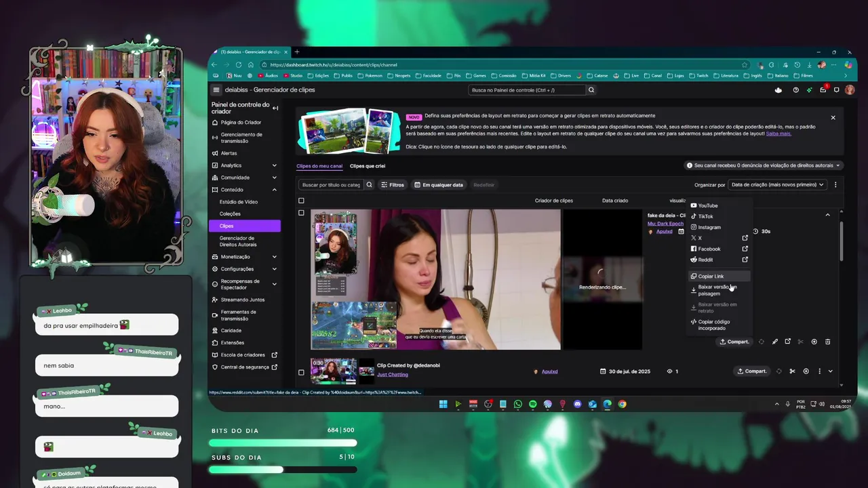Open Google Chrome from the taskbar

622,405
